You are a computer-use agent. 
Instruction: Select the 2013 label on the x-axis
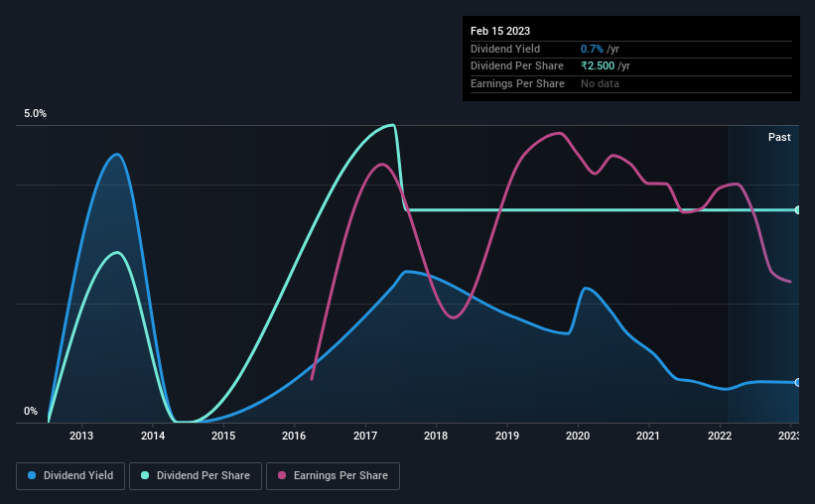pos(81,436)
